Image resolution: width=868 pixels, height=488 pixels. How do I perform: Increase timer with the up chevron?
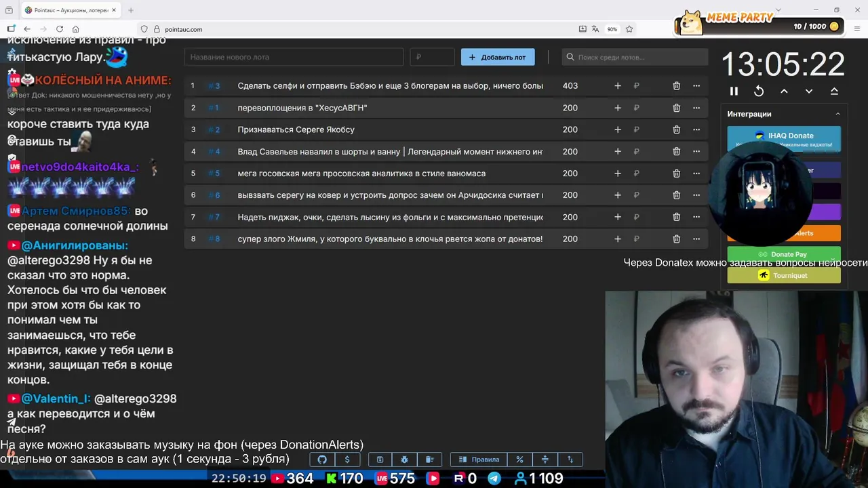784,91
